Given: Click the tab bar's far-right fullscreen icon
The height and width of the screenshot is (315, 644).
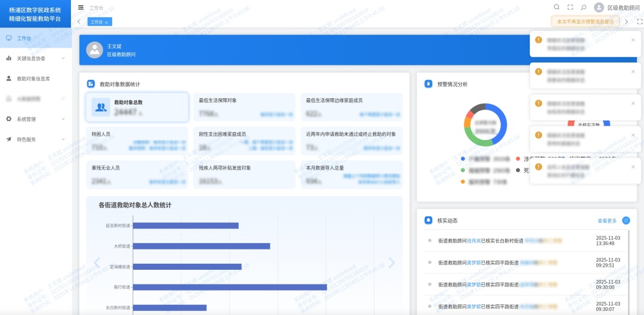Looking at the screenshot, I should (x=639, y=21).
